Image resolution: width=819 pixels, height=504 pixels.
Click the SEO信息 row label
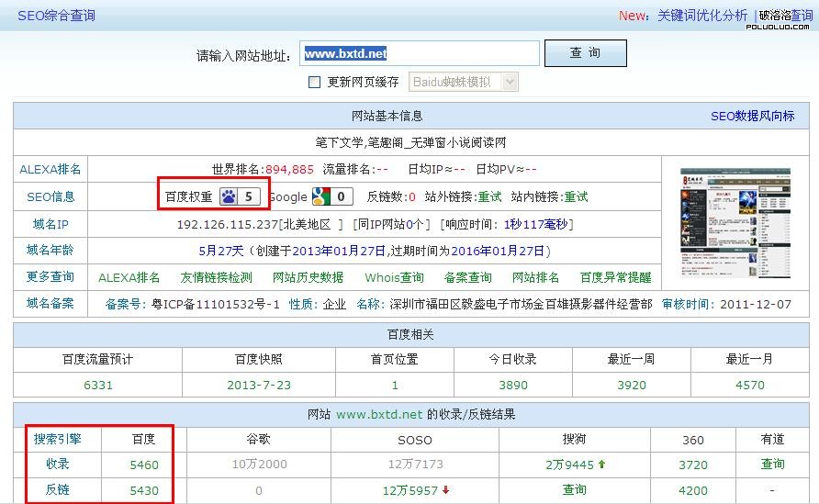click(x=50, y=196)
